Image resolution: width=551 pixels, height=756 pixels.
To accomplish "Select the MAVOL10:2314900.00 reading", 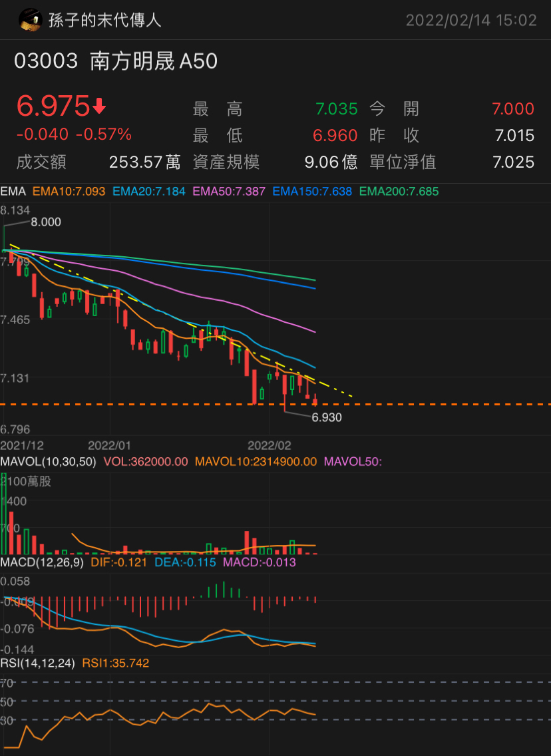I will [256, 462].
